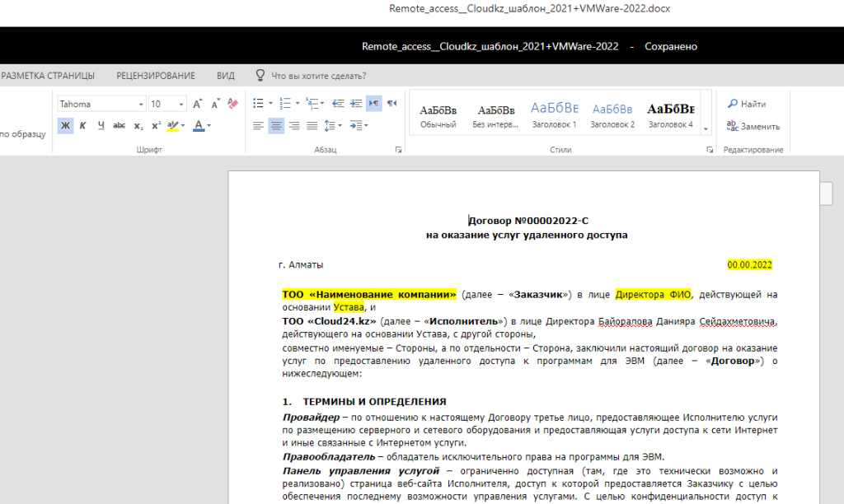The height and width of the screenshot is (504, 844).
Task: Apply the Заголовок 4 style
Action: click(x=671, y=114)
